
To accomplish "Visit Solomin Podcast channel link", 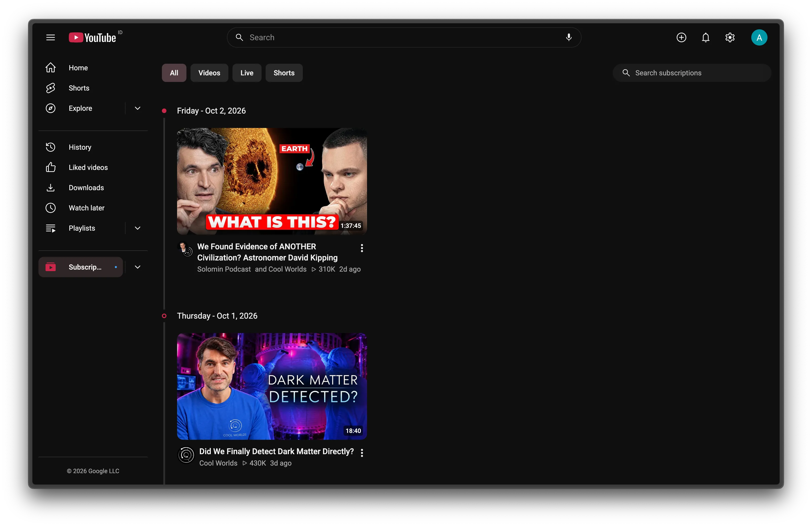I will [224, 269].
